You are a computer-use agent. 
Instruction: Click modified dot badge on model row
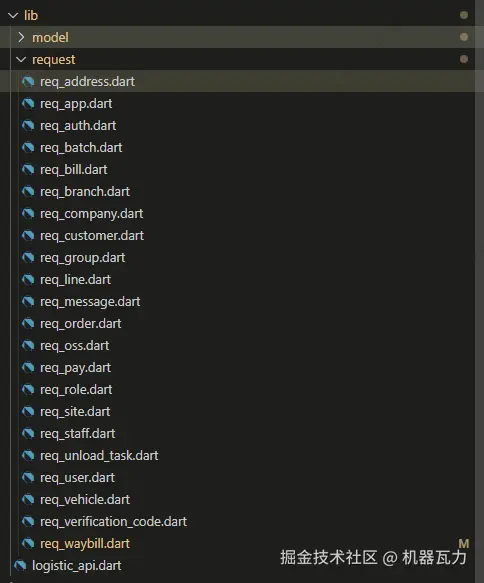[464, 37]
